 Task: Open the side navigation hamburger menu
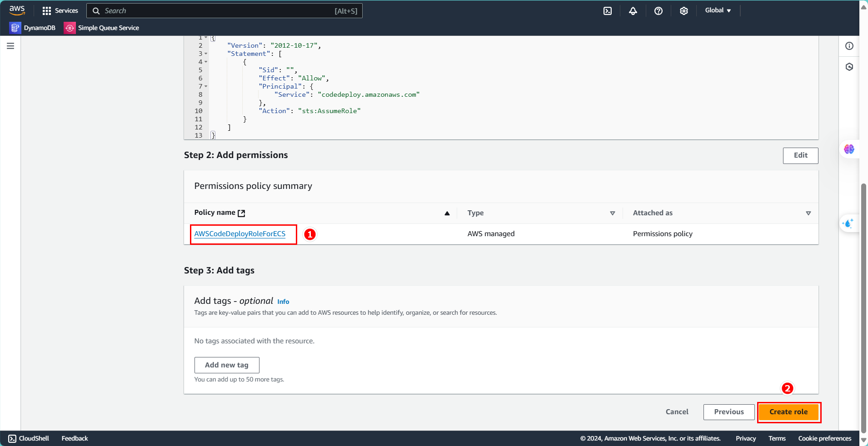[10, 46]
